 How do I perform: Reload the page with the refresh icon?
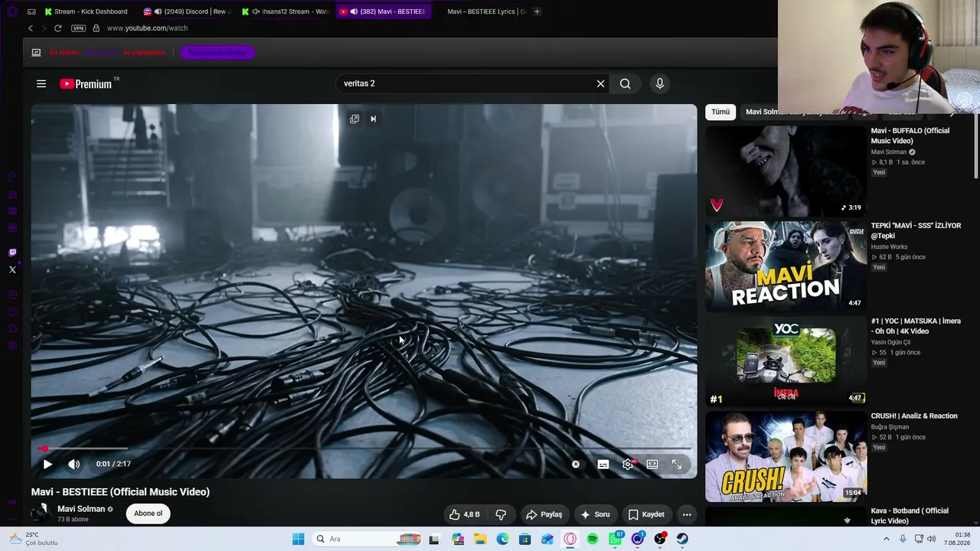[x=57, y=28]
